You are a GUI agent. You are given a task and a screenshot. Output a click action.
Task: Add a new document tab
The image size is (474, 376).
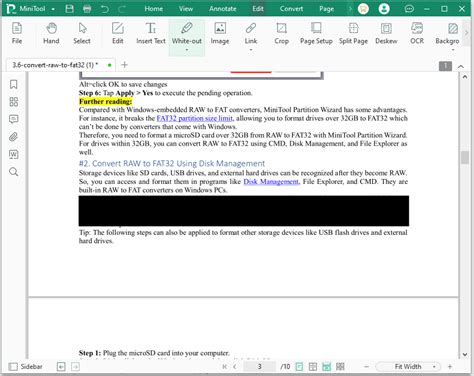pyautogui.click(x=124, y=65)
